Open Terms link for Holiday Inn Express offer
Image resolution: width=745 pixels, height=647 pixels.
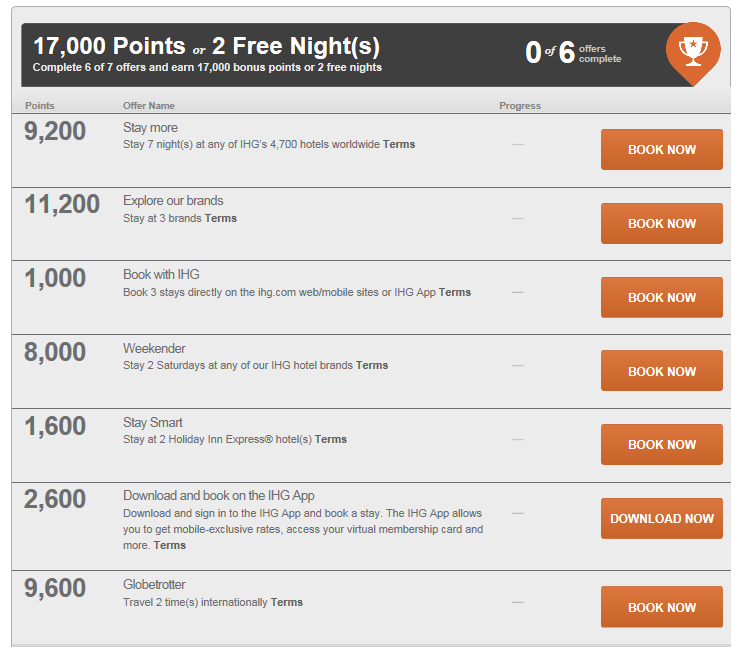tap(331, 439)
